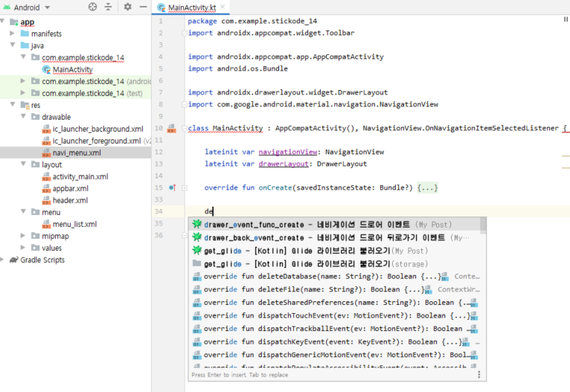This screenshot has width=570, height=392.
Task: Click the gutter related-XML icon on line 10
Action: pyautogui.click(x=171, y=128)
